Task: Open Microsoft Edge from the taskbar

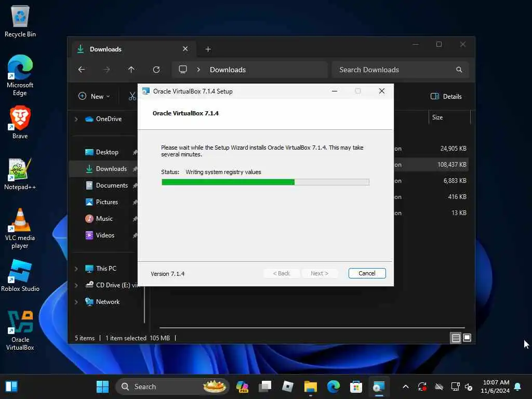Action: pyautogui.click(x=333, y=387)
